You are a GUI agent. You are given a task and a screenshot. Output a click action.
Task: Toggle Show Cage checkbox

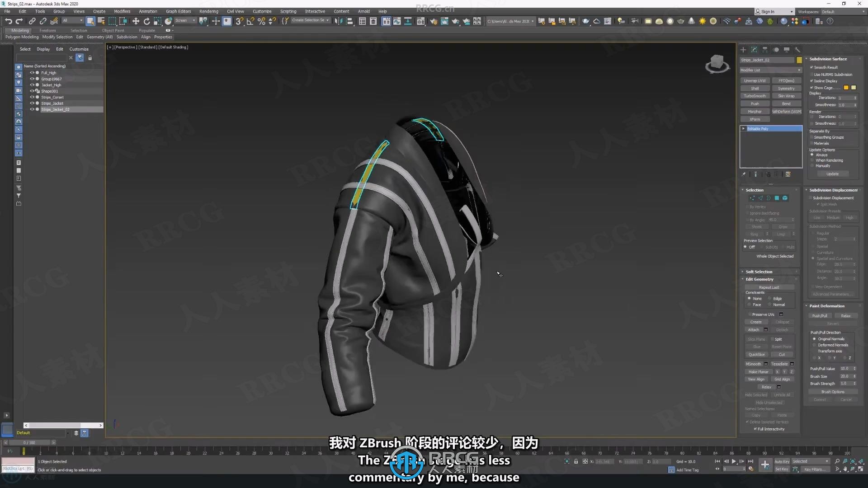[812, 88]
